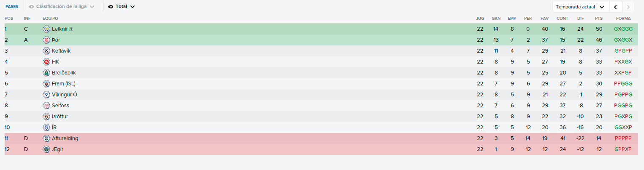
Task: Sort table by PTS column header
Action: click(x=598, y=19)
